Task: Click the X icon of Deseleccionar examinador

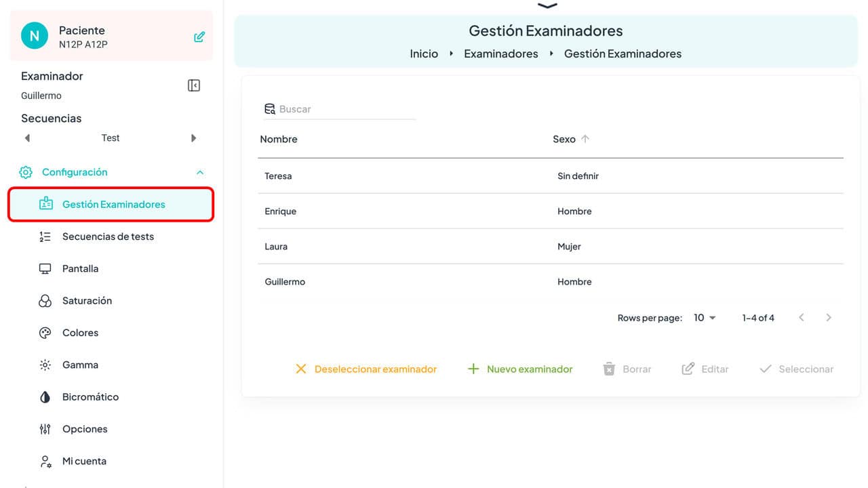Action: [x=301, y=369]
